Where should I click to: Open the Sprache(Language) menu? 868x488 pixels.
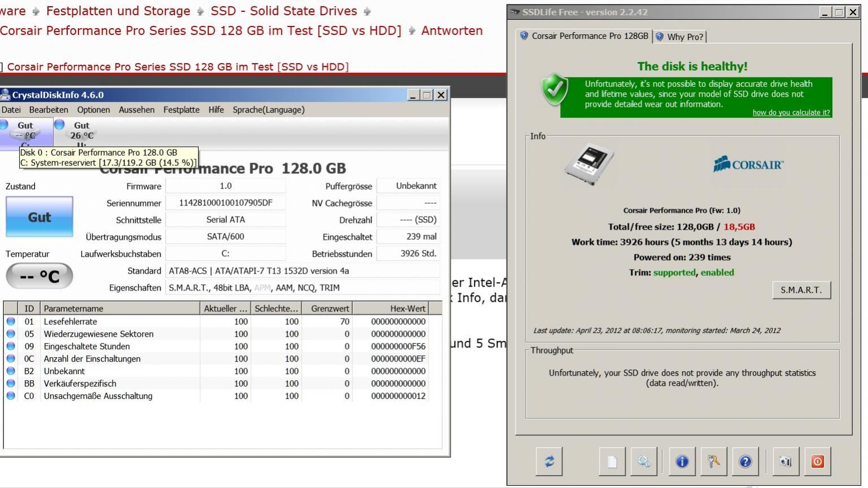click(x=269, y=109)
